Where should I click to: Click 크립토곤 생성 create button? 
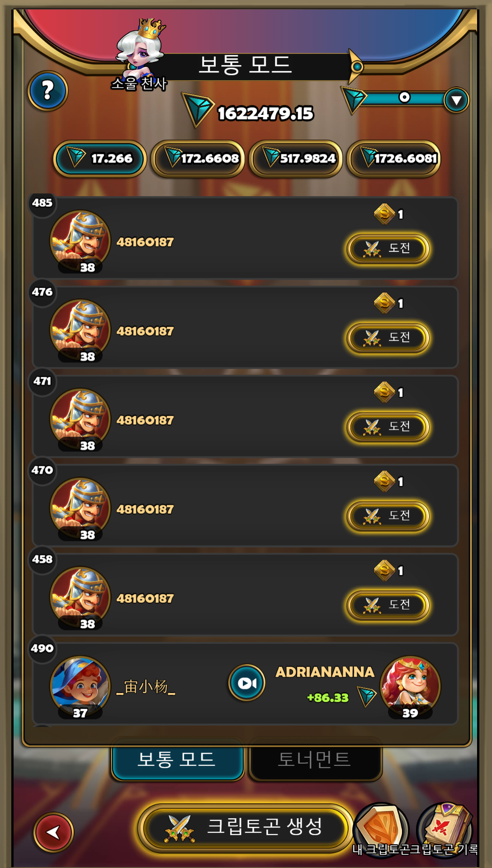(x=246, y=828)
